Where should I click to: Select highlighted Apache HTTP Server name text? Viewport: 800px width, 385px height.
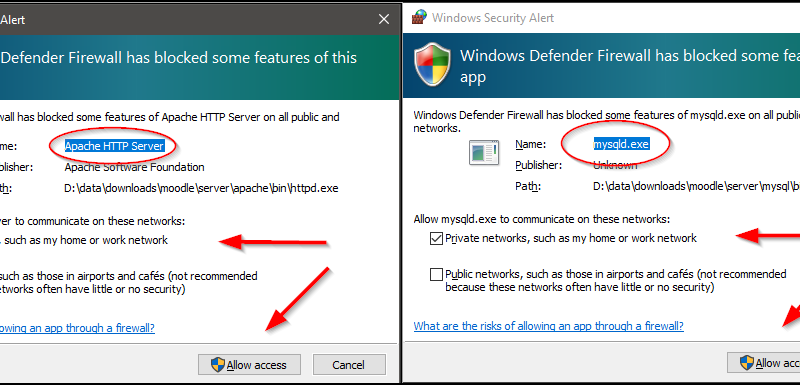(114, 146)
